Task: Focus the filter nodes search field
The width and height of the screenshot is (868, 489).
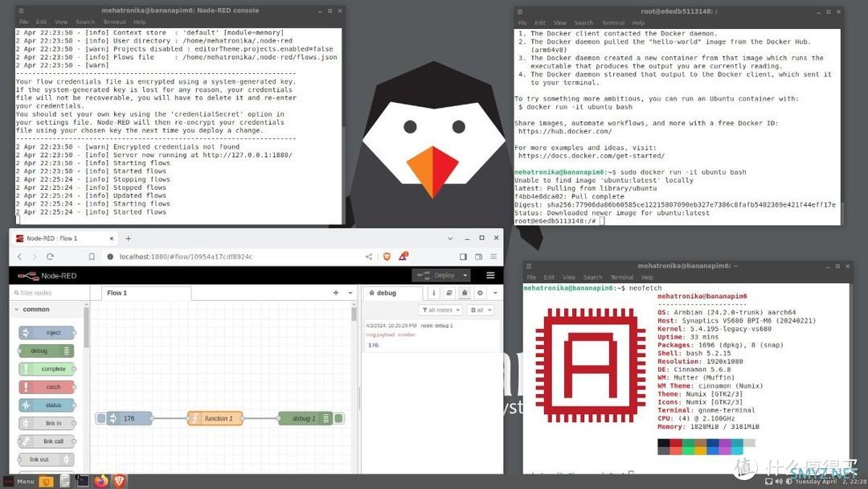Action: point(49,293)
